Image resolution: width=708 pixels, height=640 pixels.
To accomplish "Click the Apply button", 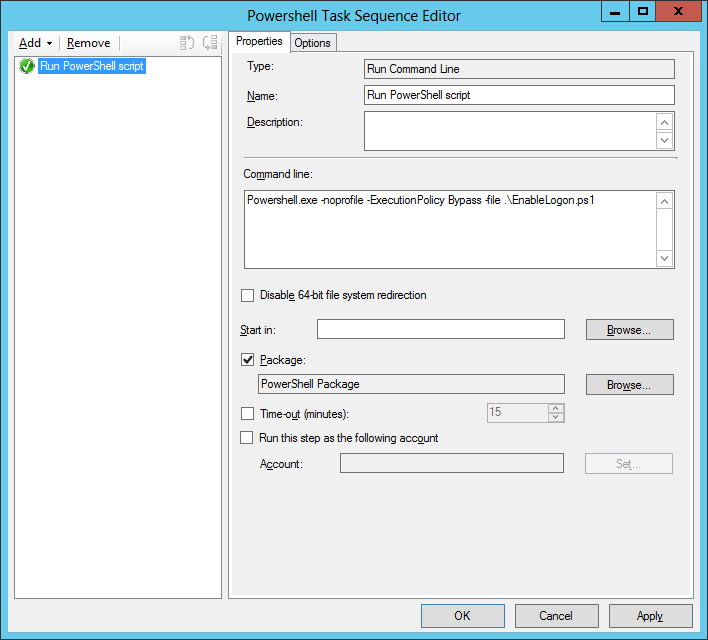I will pos(651,616).
